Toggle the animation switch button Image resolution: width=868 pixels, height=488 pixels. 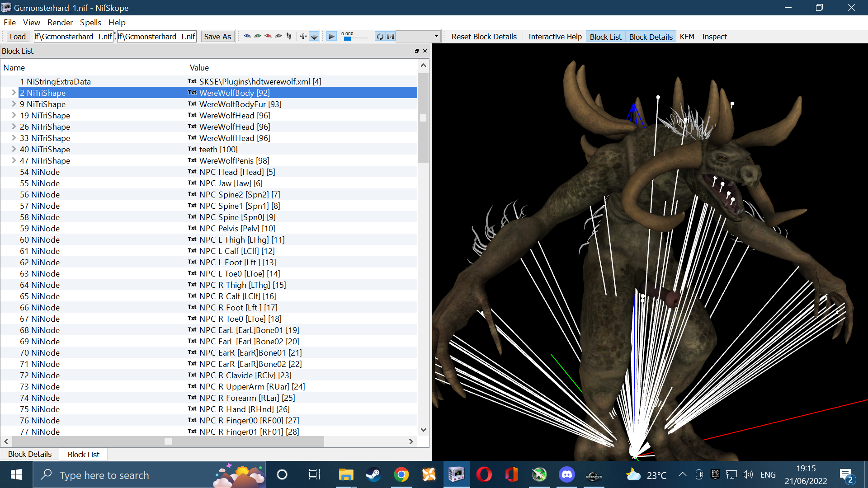[x=391, y=36]
